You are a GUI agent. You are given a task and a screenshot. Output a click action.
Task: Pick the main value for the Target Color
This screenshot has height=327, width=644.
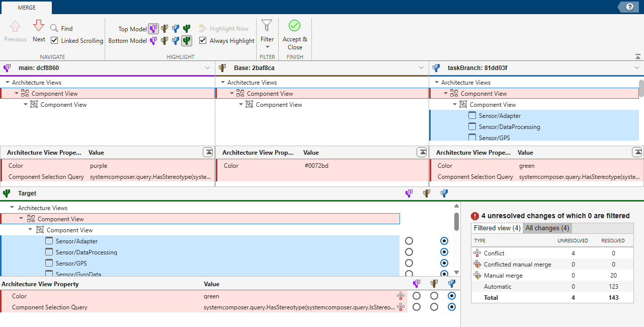click(x=417, y=296)
